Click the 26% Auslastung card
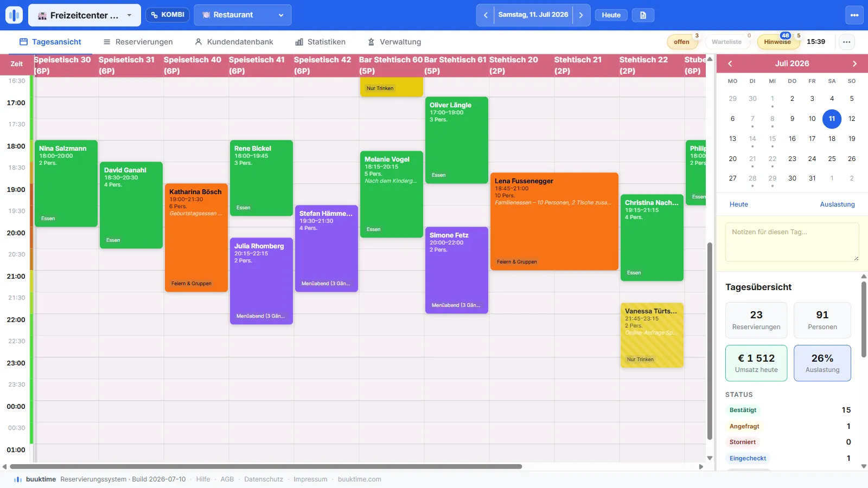The width and height of the screenshot is (868, 488). click(x=822, y=363)
